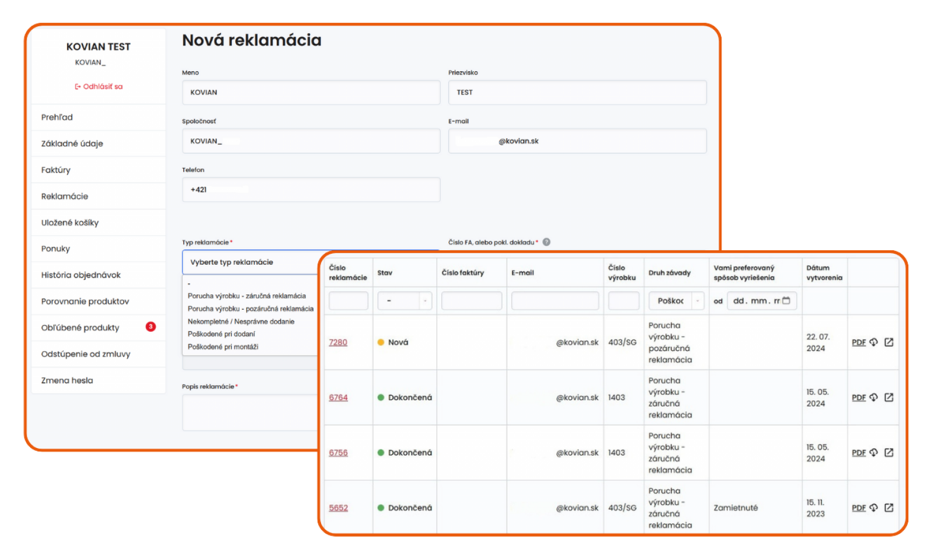Click Číslo reklamácie filter input

pos(348,301)
